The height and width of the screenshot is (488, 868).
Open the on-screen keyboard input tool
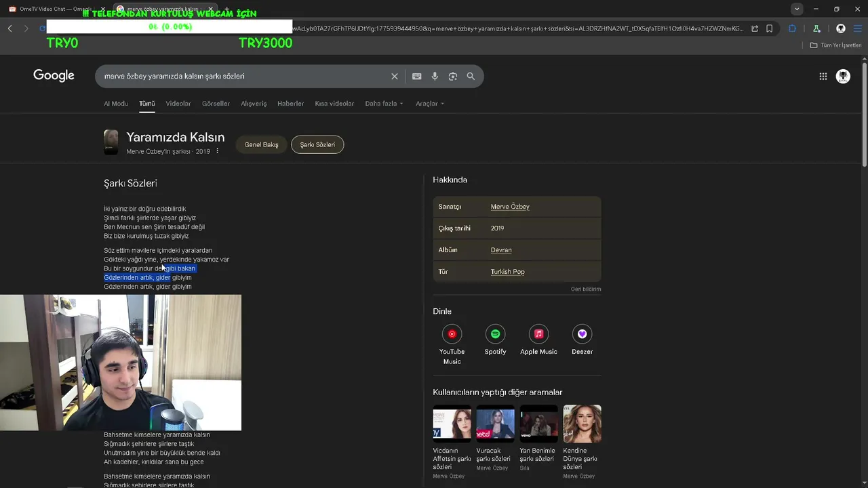coord(416,76)
